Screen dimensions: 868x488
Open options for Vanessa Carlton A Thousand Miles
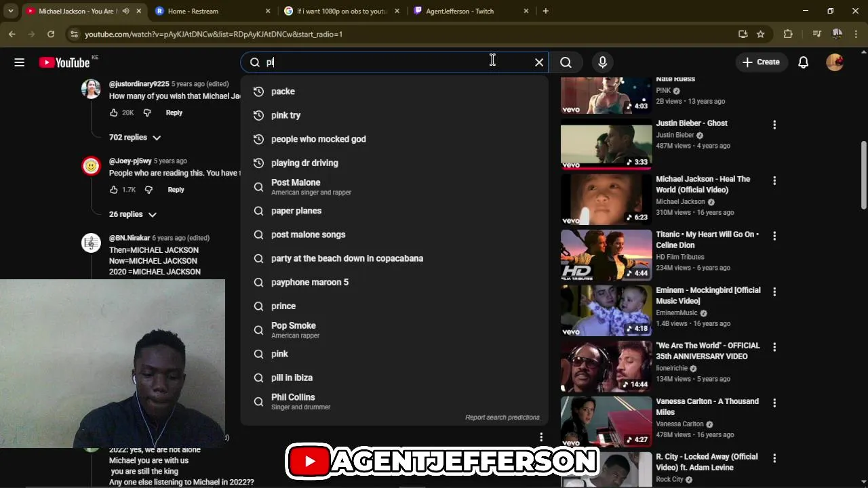point(774,403)
